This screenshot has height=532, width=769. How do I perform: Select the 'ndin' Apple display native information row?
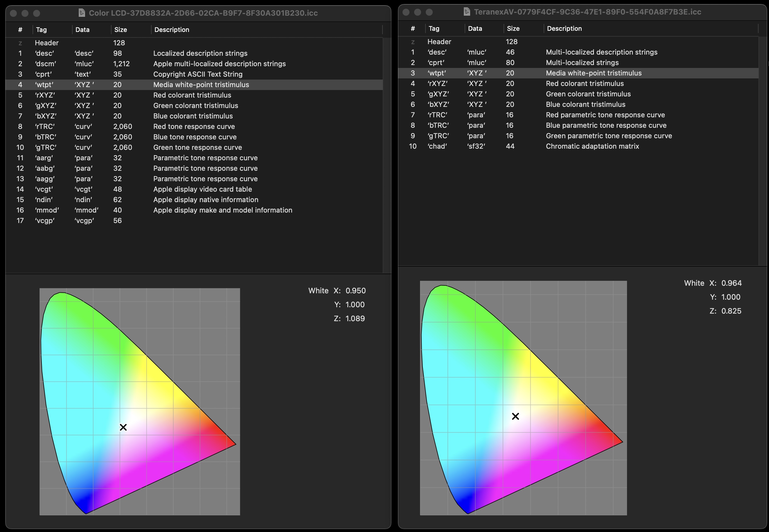[x=194, y=200]
